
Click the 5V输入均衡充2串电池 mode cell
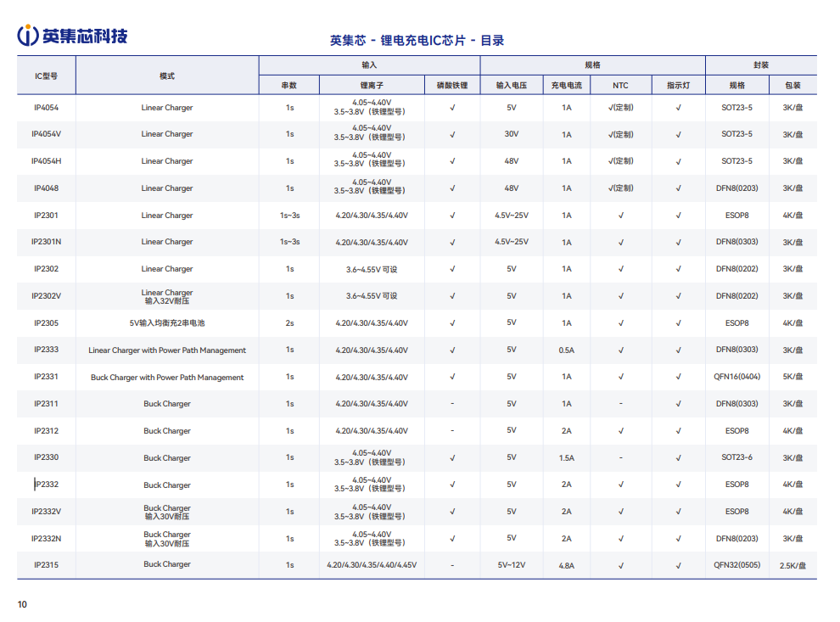tap(167, 323)
